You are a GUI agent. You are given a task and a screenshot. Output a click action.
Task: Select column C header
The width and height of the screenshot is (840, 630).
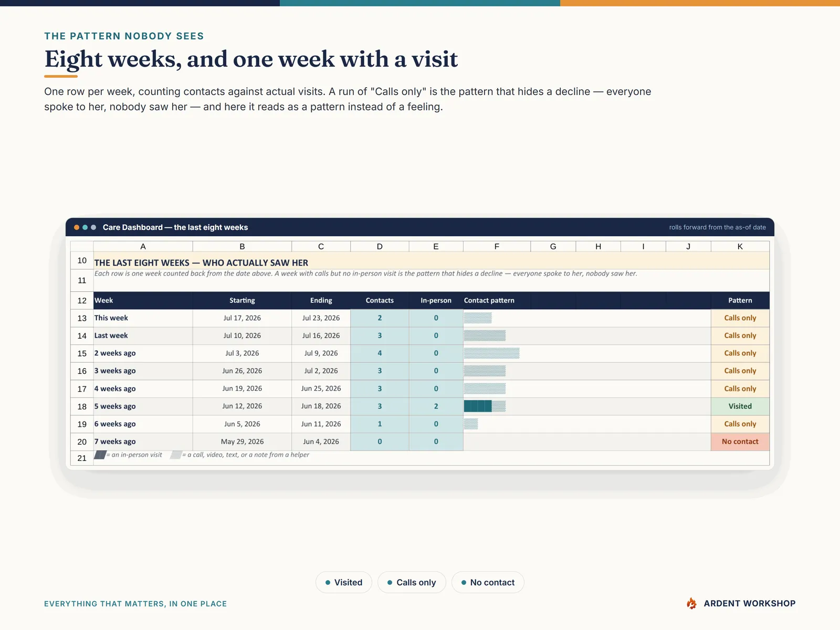321,246
